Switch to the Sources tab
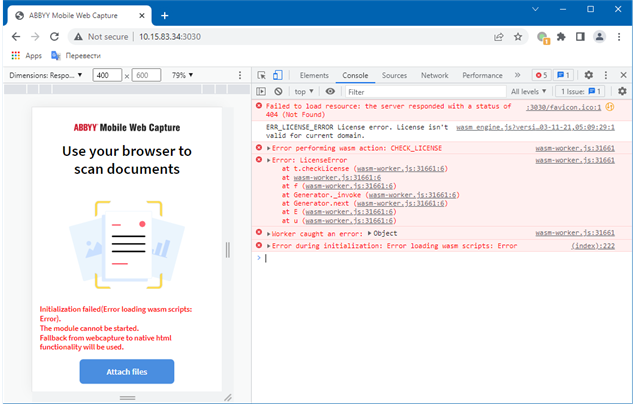The width and height of the screenshot is (634, 404). 394,75
